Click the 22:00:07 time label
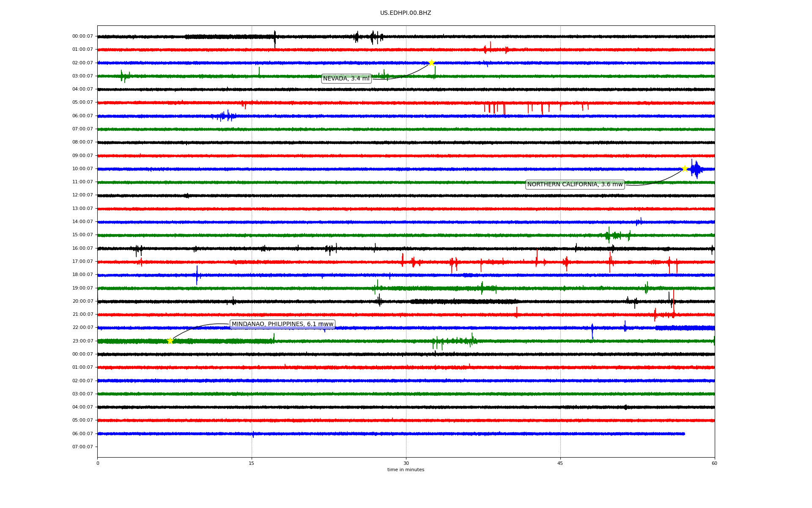812x508 pixels. click(x=82, y=328)
